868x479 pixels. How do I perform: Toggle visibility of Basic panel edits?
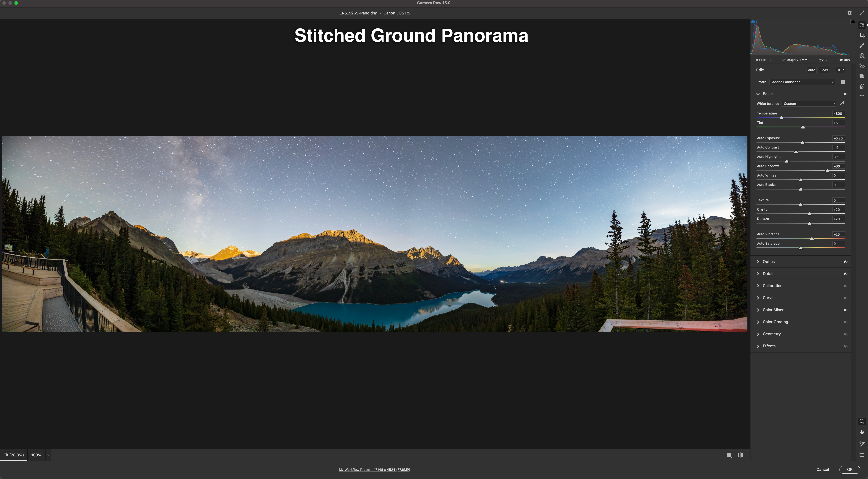[845, 94]
